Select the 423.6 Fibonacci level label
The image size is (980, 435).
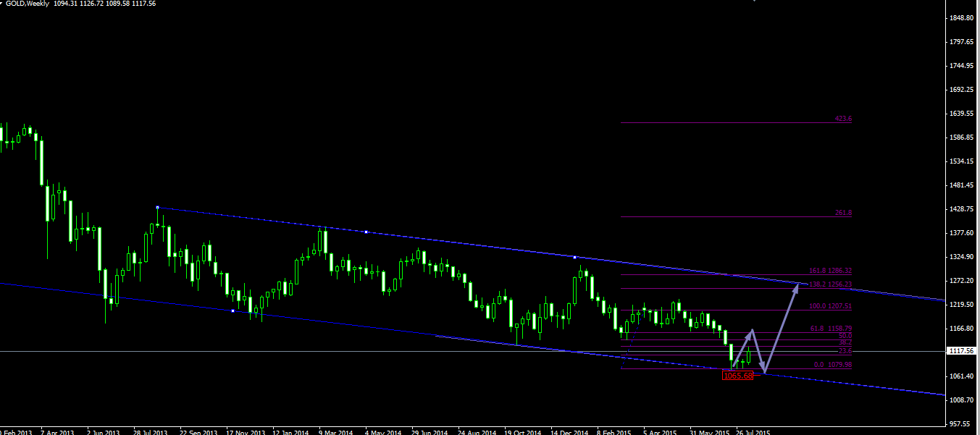pyautogui.click(x=843, y=119)
